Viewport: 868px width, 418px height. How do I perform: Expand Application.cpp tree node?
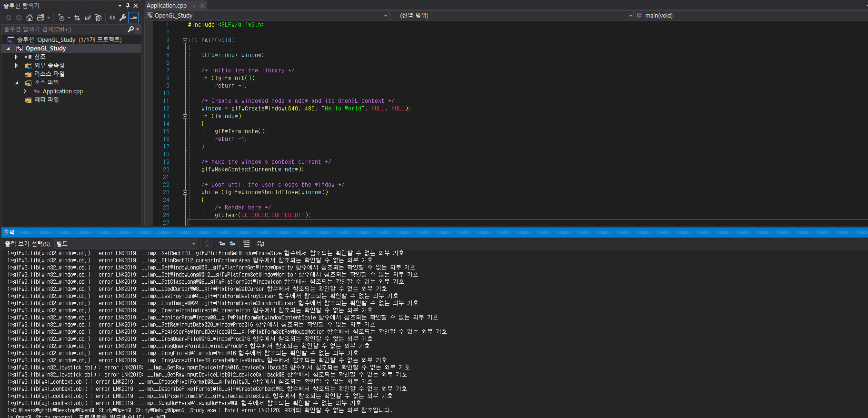(x=25, y=91)
